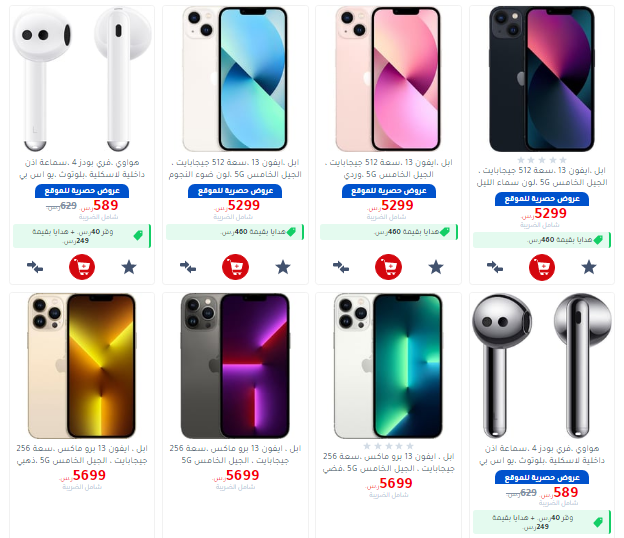
Task: Add pink iPhone 13 512GB to cart
Action: click(x=388, y=267)
